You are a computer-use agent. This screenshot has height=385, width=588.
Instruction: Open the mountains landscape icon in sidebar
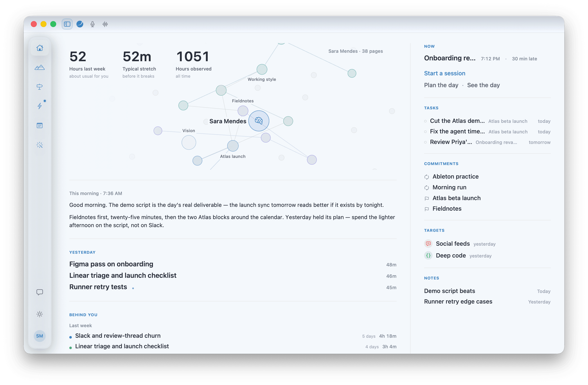point(39,67)
